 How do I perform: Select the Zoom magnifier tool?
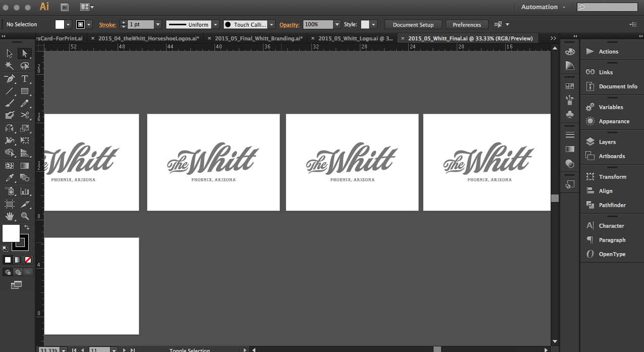click(x=25, y=216)
